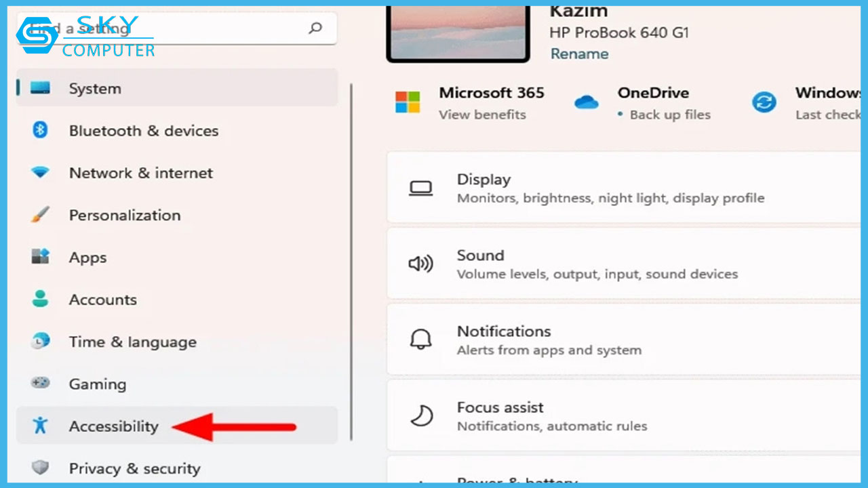The image size is (868, 488).
Task: Open Focus assist settings
Action: (610, 416)
